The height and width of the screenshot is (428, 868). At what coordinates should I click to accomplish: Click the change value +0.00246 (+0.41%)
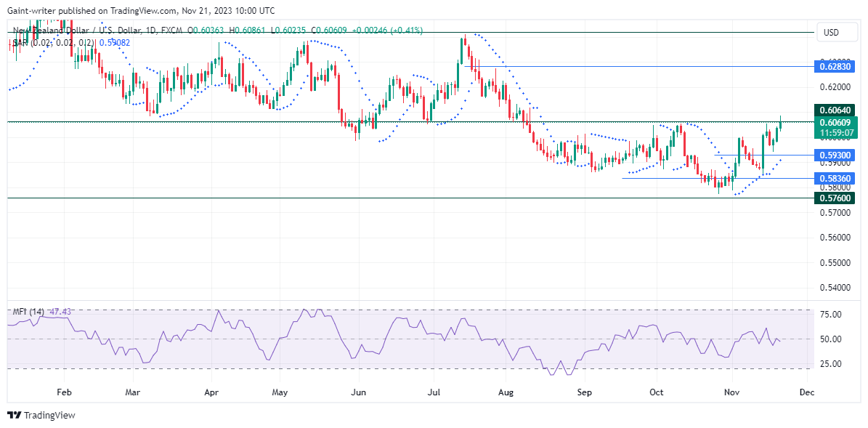coord(389,31)
